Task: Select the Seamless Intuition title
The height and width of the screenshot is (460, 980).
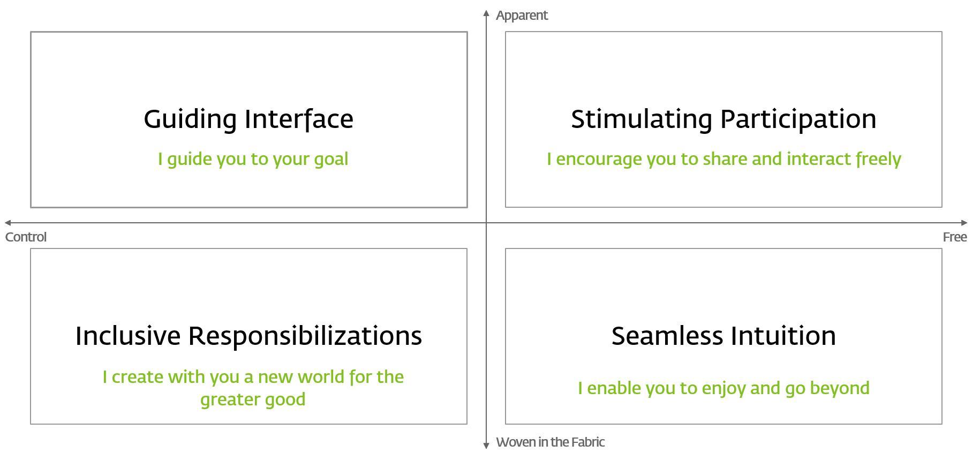Action: pos(723,336)
